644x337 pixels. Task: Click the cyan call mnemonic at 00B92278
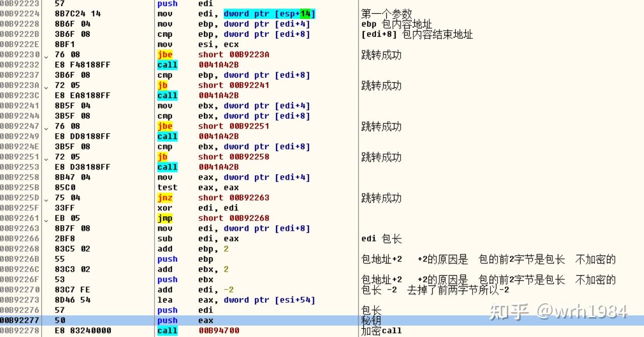(x=167, y=330)
